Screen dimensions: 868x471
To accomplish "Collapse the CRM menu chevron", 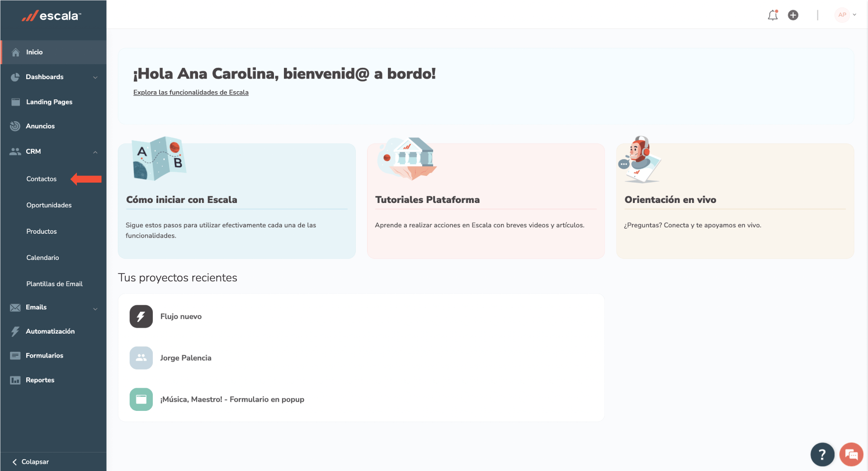I will (95, 152).
